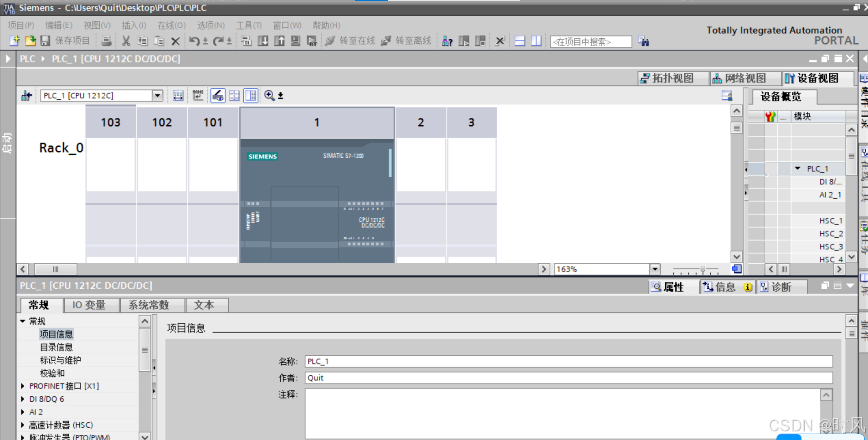Viewport: 868px width, 440px height.
Task: Download to device using the down-arrow icon
Action: coord(263,41)
